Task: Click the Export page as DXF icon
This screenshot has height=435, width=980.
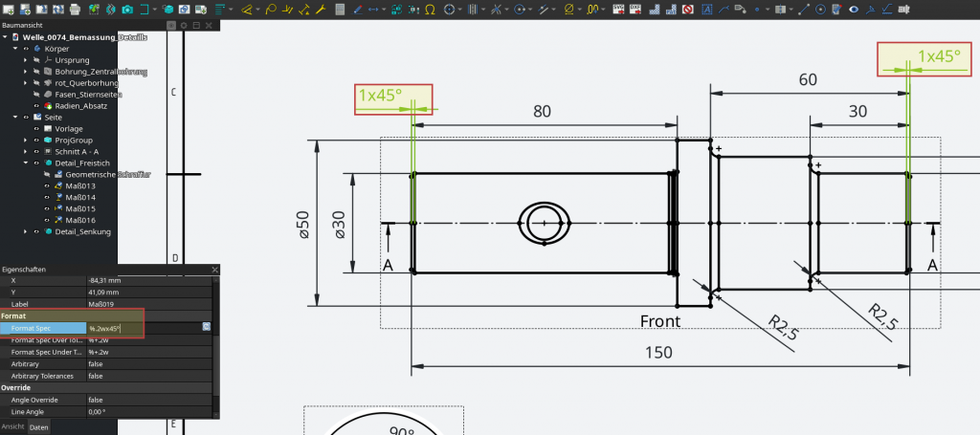Action: pos(635,9)
